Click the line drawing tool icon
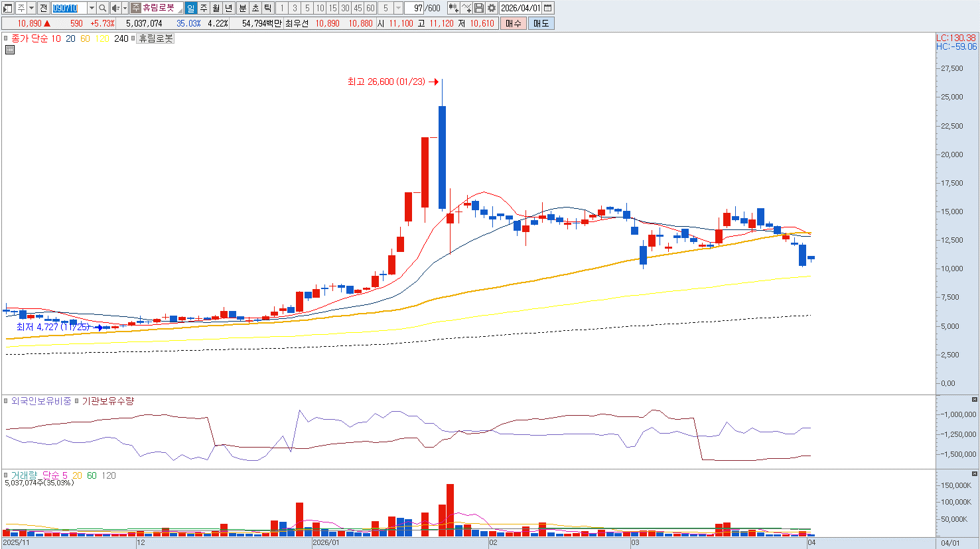Image resolution: width=980 pixels, height=549 pixels. point(466,8)
